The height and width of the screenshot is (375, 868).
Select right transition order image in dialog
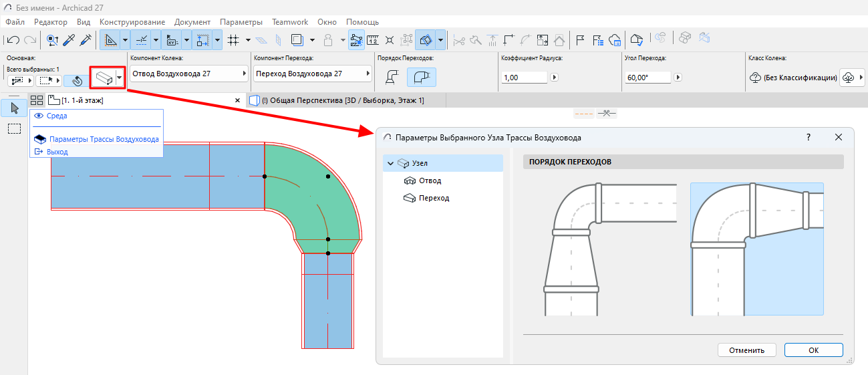756,249
